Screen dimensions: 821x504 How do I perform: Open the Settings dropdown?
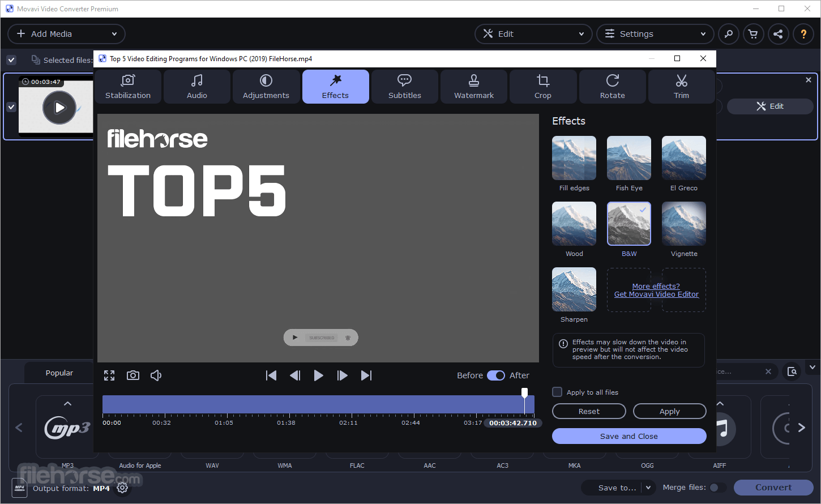pyautogui.click(x=655, y=34)
